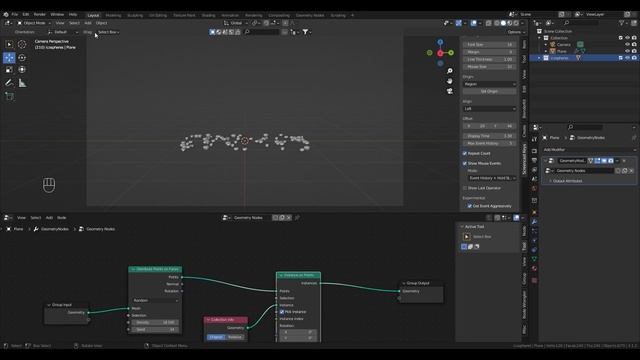The height and width of the screenshot is (360, 640).
Task: Open the Modifier wrench properties tab
Action: tap(534, 222)
